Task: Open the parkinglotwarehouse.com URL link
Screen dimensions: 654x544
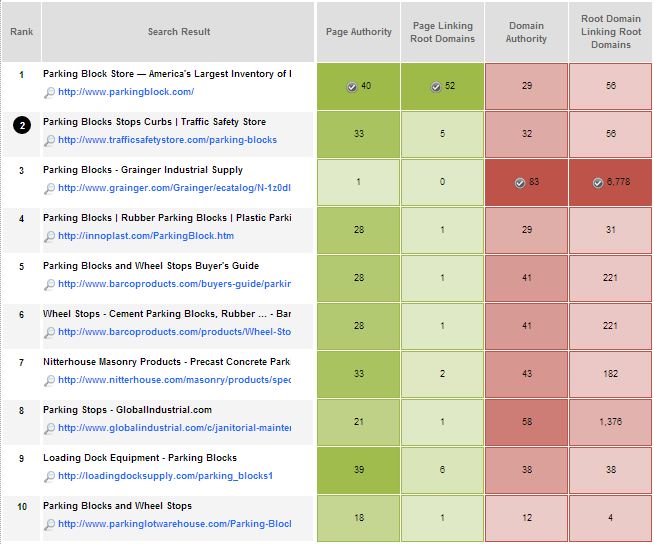Action: 174,524
